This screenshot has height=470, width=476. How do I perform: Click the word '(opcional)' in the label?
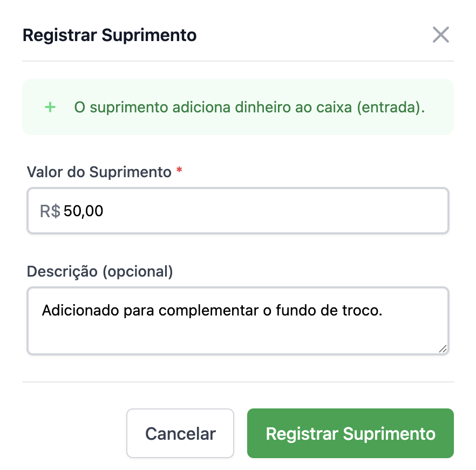click(138, 271)
